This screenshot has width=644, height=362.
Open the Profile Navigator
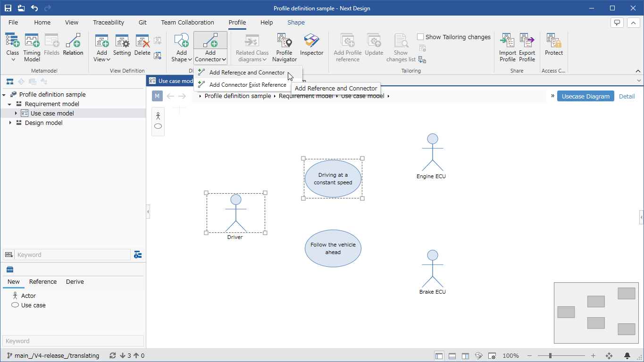point(284,48)
